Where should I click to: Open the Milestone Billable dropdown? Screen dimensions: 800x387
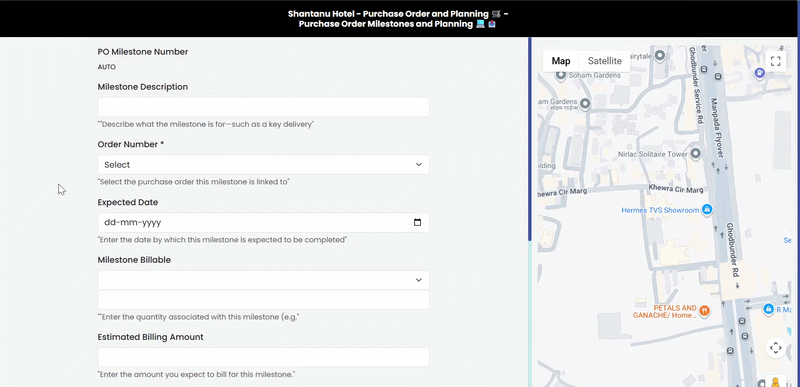(263, 280)
